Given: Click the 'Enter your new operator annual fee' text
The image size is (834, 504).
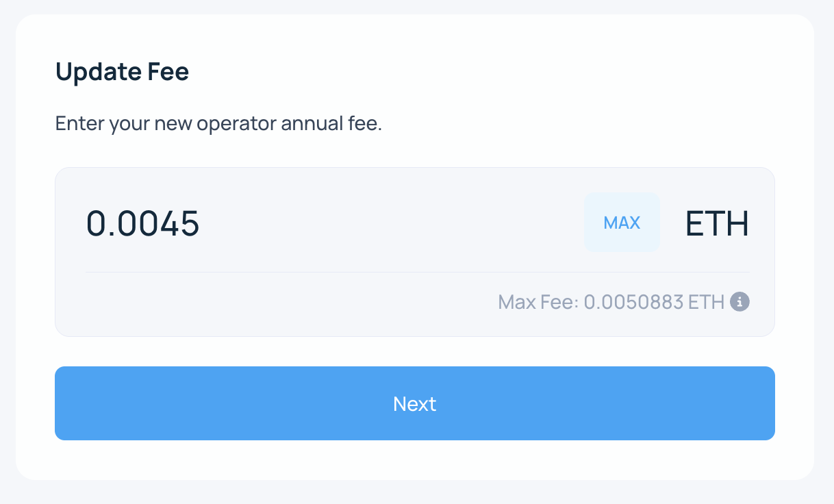Looking at the screenshot, I should tap(218, 124).
